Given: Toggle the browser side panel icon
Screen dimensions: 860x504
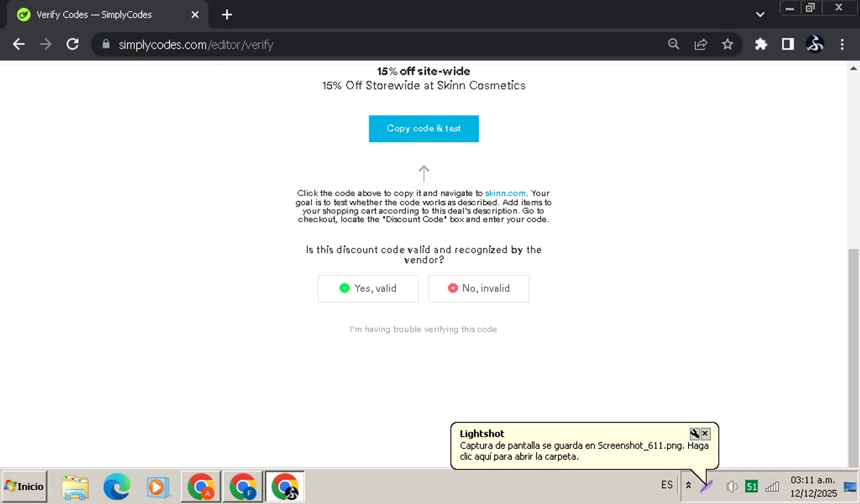Looking at the screenshot, I should (788, 44).
